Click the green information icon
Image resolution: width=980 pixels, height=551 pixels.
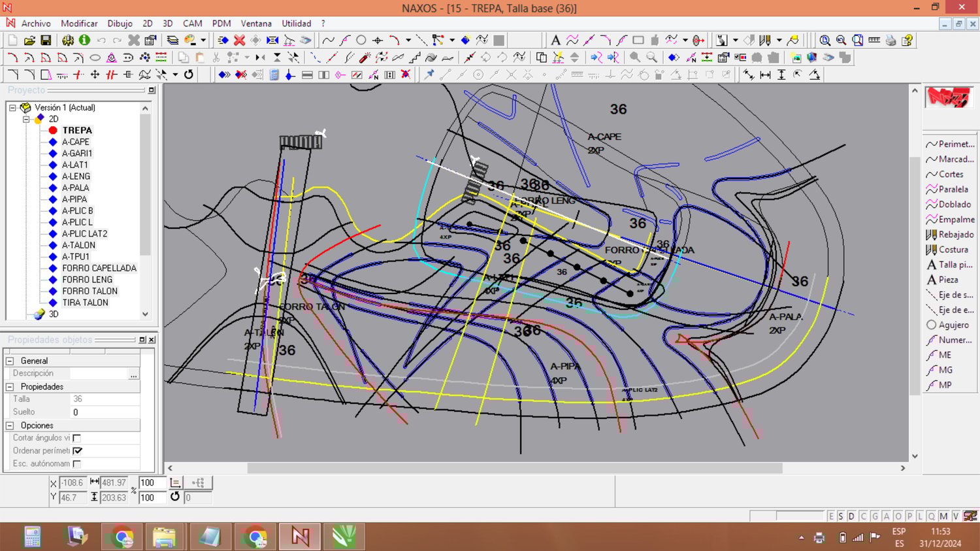[84, 41]
